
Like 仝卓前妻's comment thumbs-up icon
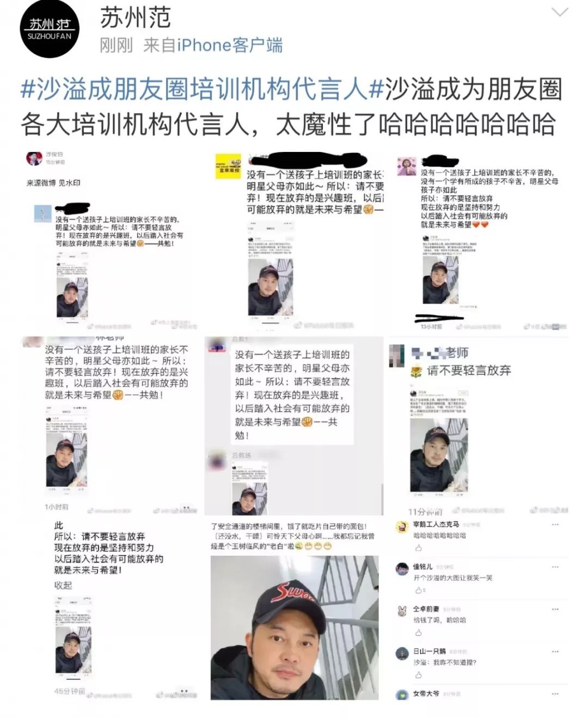click(418, 633)
